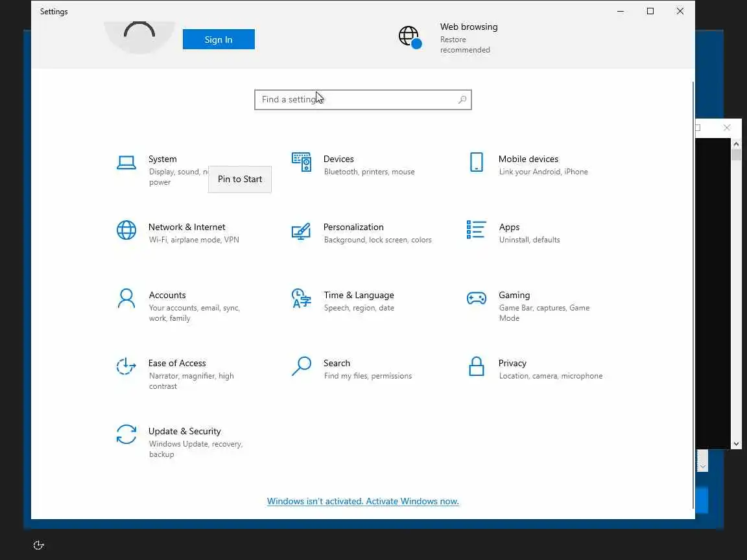Viewport: 747px width, 560px height.
Task: Click the Sign In button
Action: [x=219, y=40]
